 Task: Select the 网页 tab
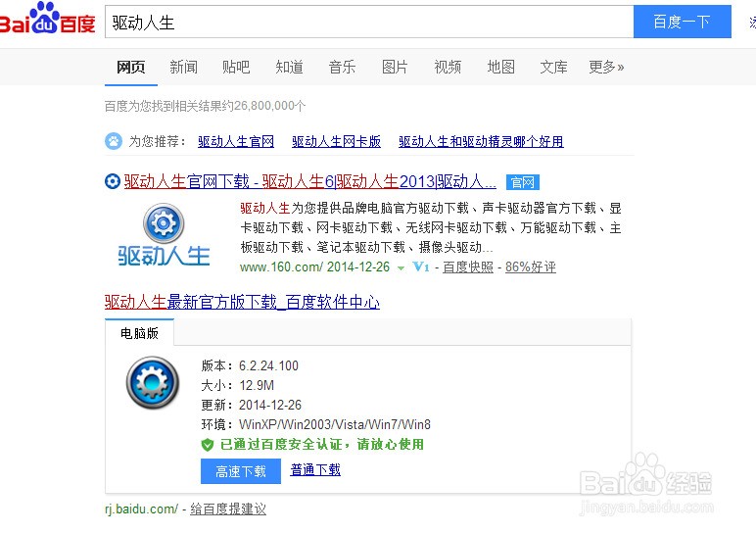[130, 67]
